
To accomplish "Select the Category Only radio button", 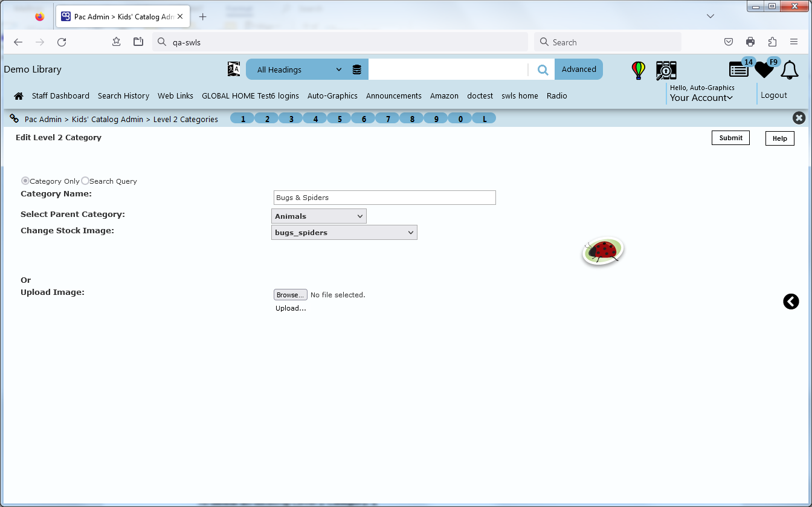I will [x=25, y=181].
